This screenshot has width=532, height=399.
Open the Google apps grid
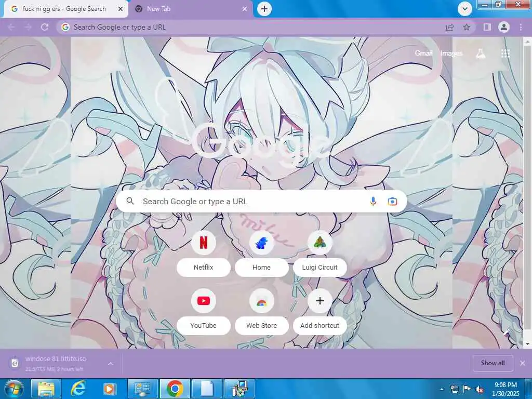(x=505, y=54)
